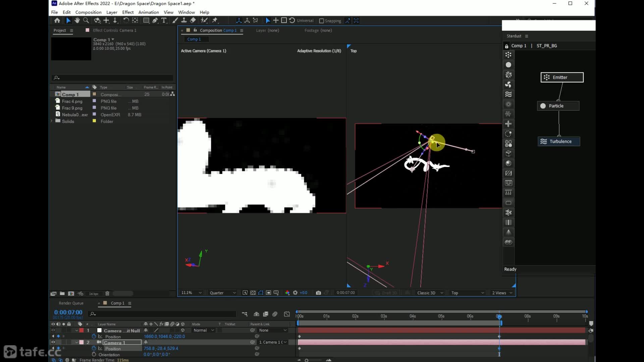Hide the Camera 1 layer eye
Screen dimensions: 644x362
[x=53, y=342]
